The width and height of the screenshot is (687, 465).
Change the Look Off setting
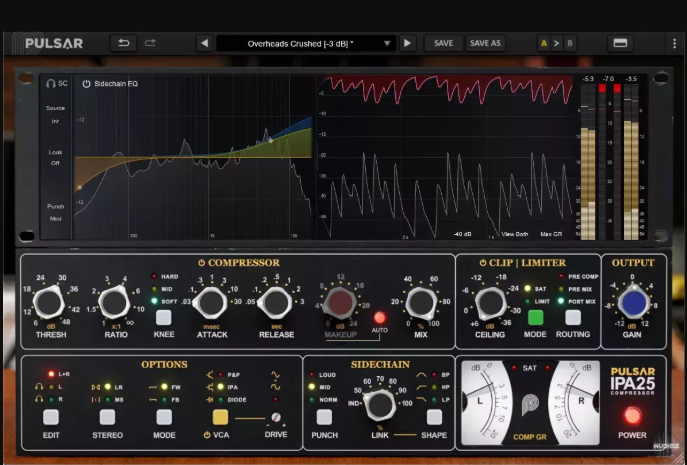pos(56,158)
